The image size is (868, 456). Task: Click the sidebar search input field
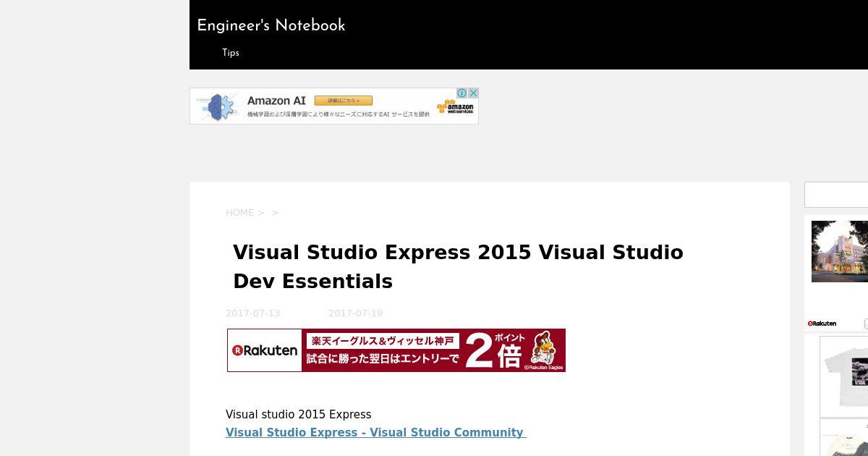pyautogui.click(x=836, y=195)
